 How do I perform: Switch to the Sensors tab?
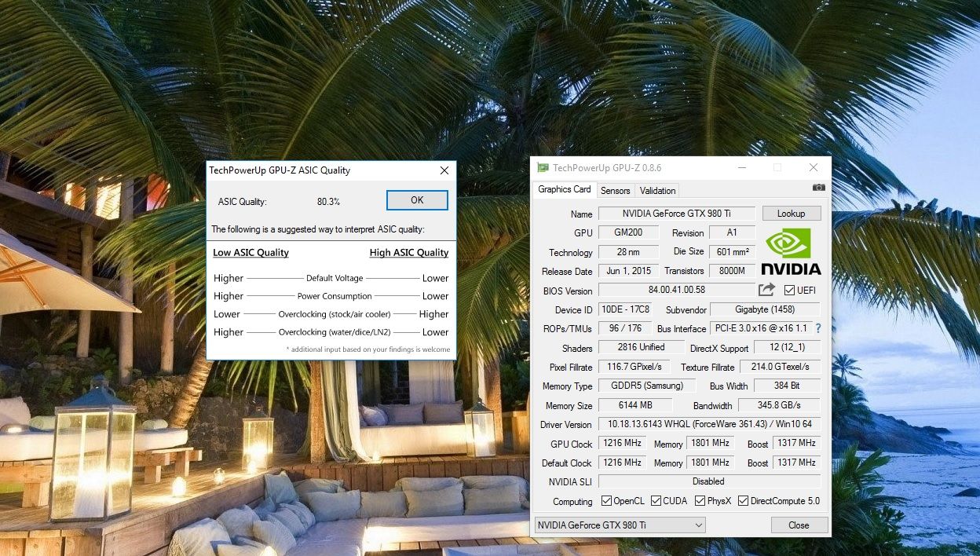pyautogui.click(x=615, y=190)
